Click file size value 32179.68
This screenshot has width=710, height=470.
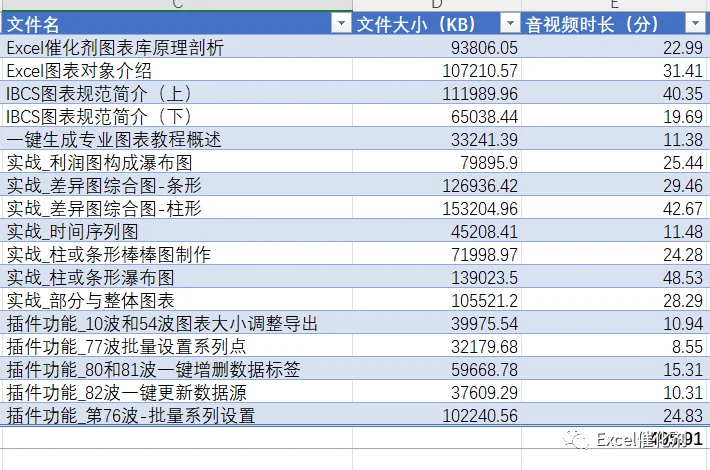[484, 346]
